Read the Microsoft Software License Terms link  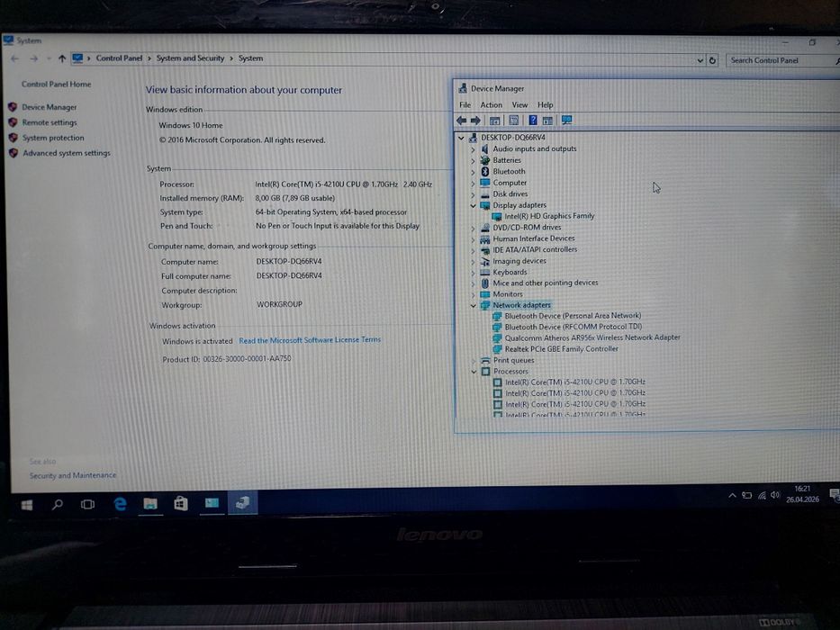coord(310,340)
